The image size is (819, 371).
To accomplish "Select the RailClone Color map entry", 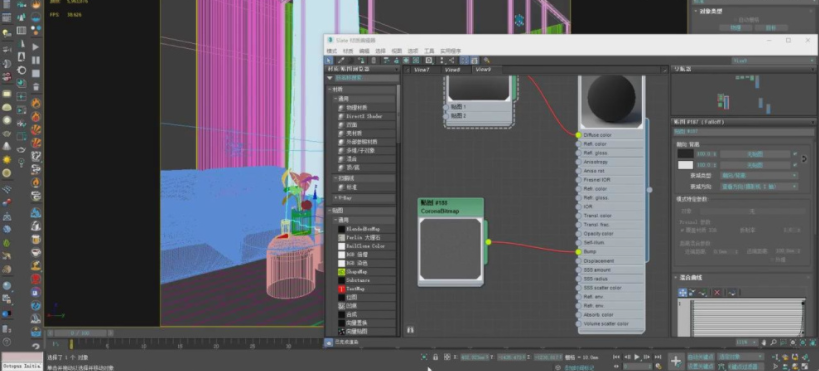I will coord(365,246).
